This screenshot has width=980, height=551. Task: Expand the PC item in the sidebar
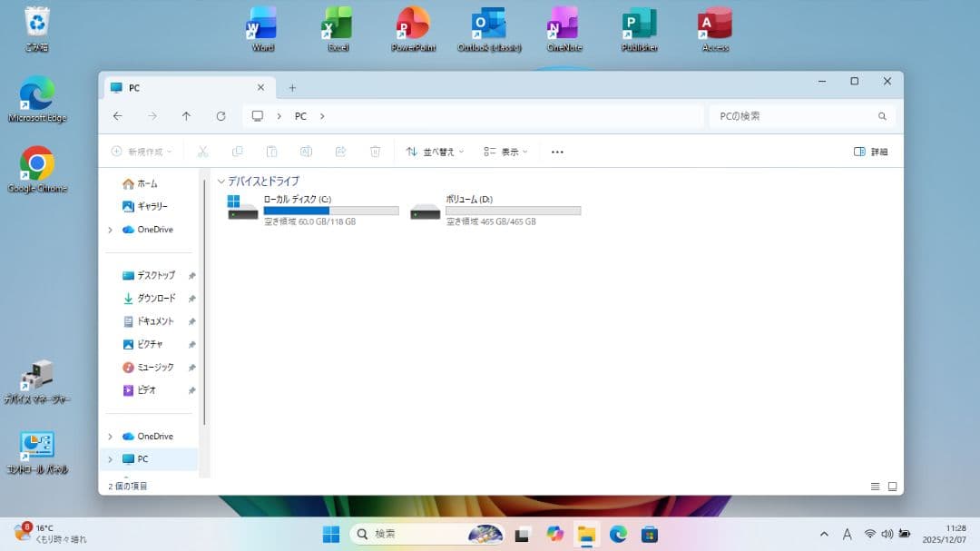(x=111, y=458)
